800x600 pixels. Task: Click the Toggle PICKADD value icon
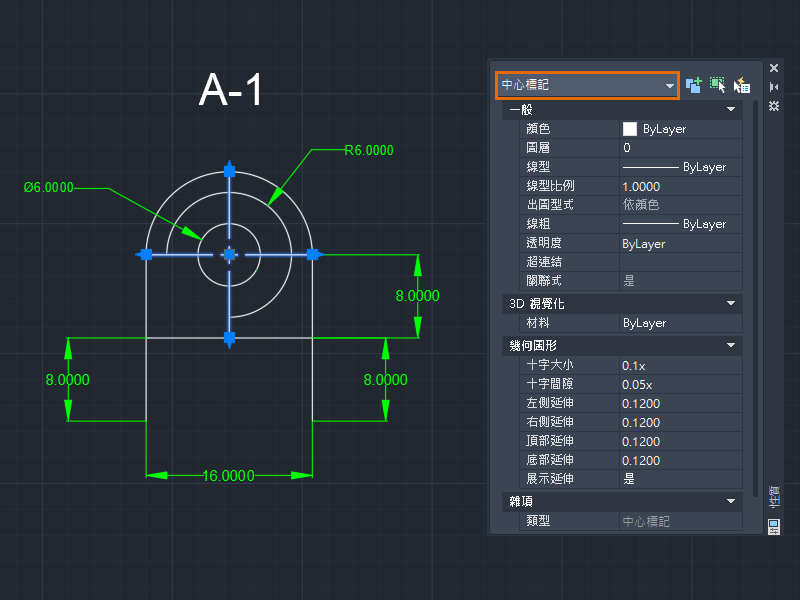point(693,85)
